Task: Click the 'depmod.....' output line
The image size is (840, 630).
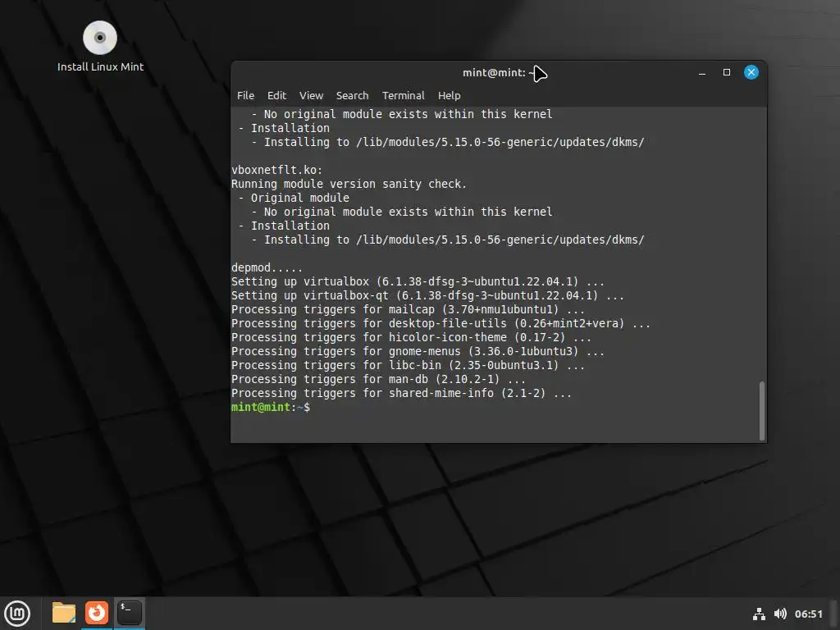Action: click(267, 267)
